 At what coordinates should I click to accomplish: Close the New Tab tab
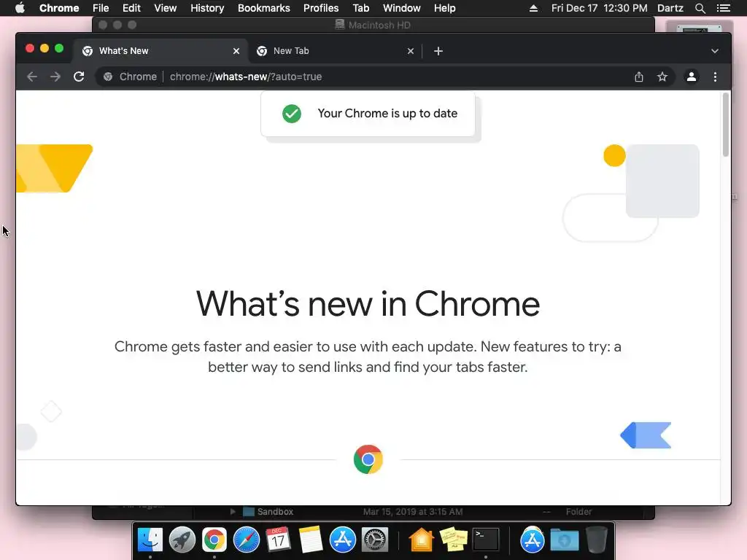[x=411, y=51]
